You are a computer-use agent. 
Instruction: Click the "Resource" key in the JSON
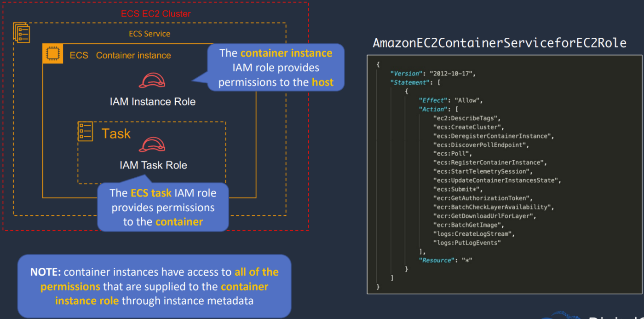(436, 260)
